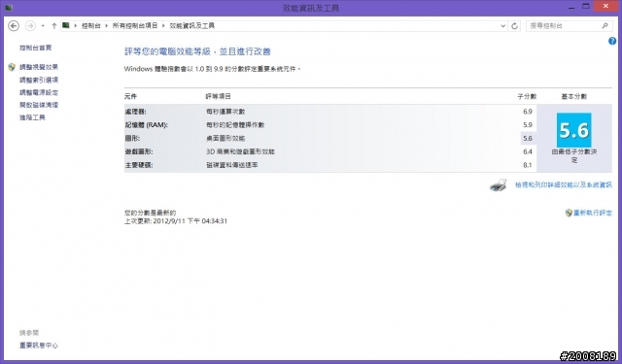Select the 圖形 row label
The image size is (622, 364).
coord(132,138)
